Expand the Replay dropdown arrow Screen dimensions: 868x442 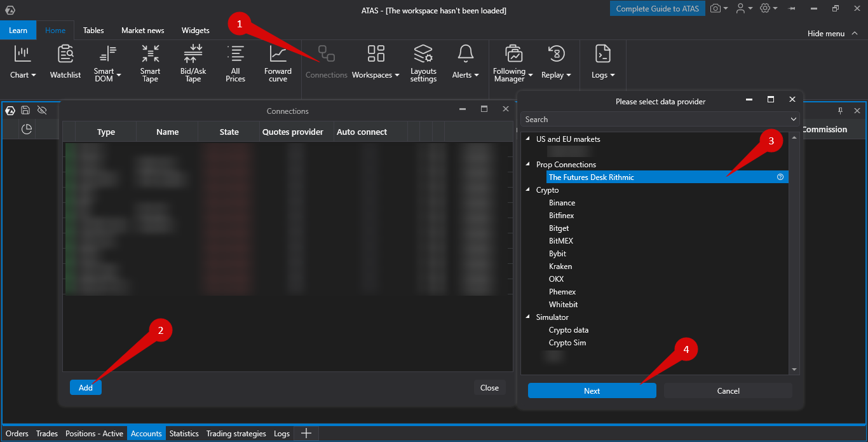click(569, 75)
